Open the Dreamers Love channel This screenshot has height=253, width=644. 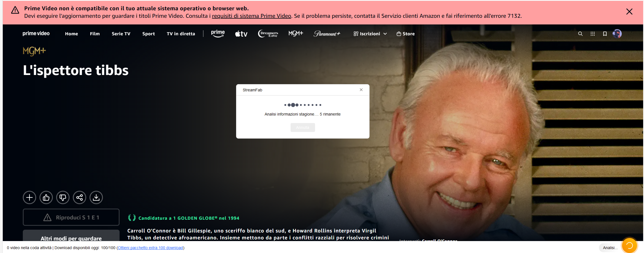(x=268, y=34)
